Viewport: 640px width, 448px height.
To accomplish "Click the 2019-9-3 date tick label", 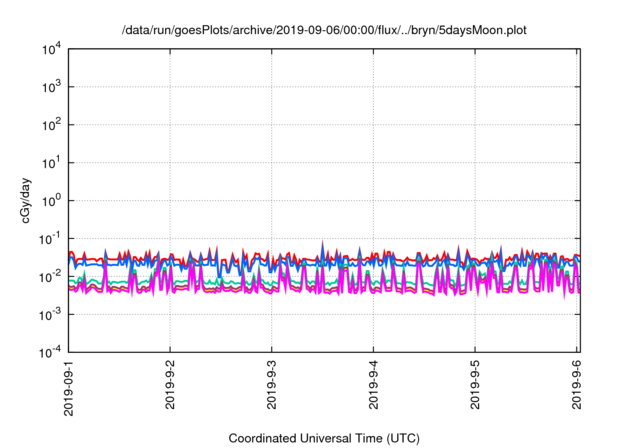I will point(271,384).
